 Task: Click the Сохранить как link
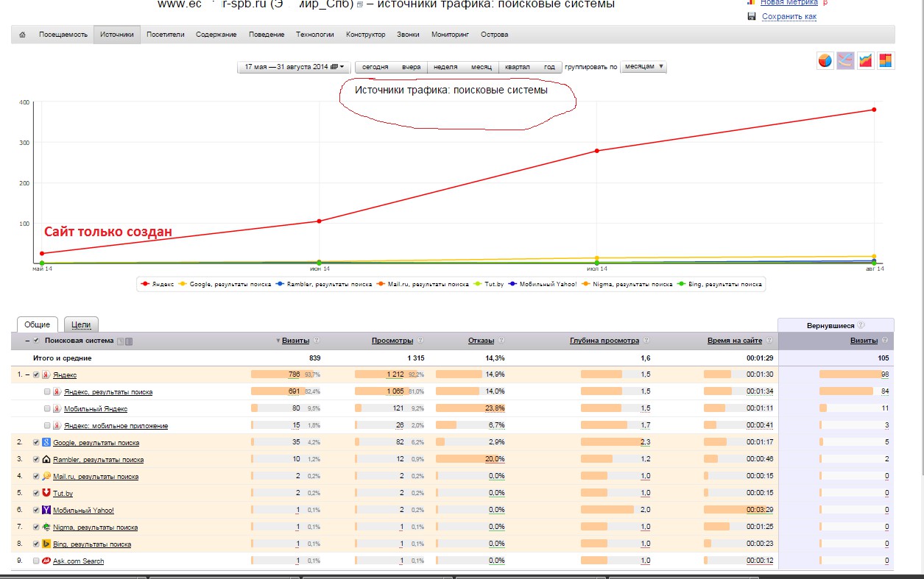pos(789,16)
